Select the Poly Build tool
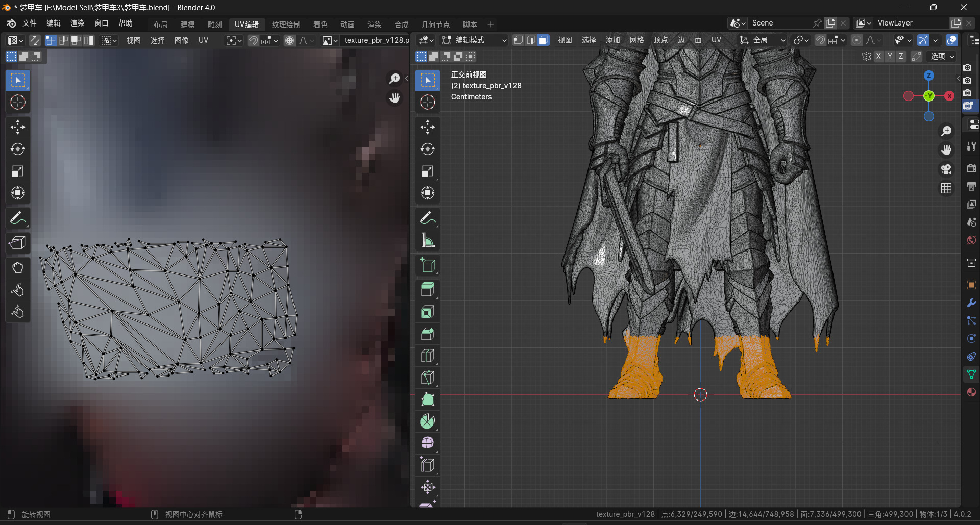 tap(428, 399)
